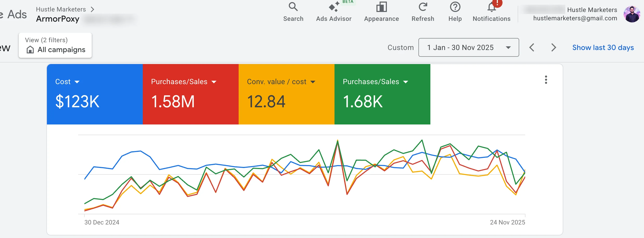Click the $123K cost value

coord(77,101)
